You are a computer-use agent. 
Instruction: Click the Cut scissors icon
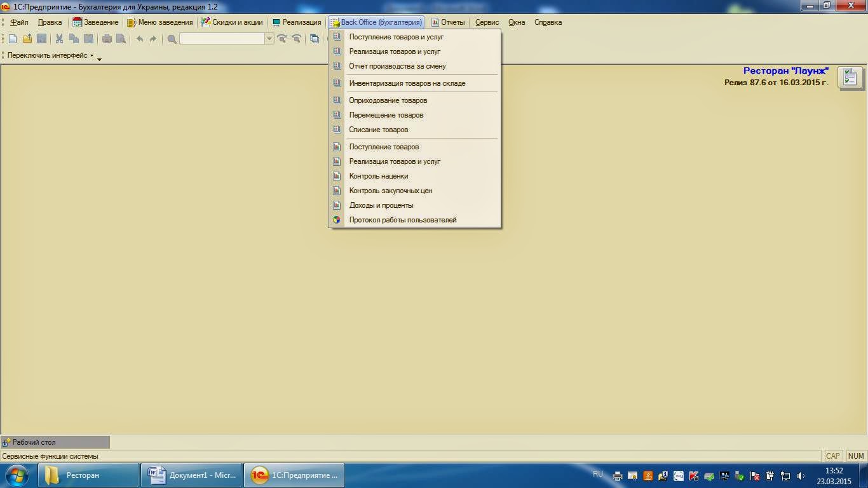click(x=59, y=39)
